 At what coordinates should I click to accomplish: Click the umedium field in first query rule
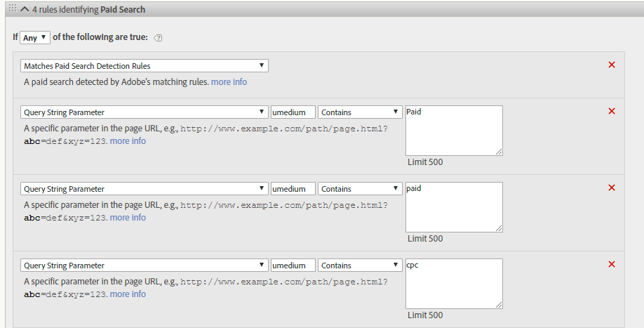point(293,112)
